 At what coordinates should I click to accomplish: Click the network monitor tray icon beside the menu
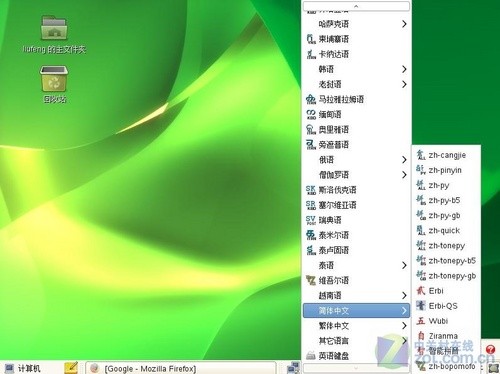[293, 368]
